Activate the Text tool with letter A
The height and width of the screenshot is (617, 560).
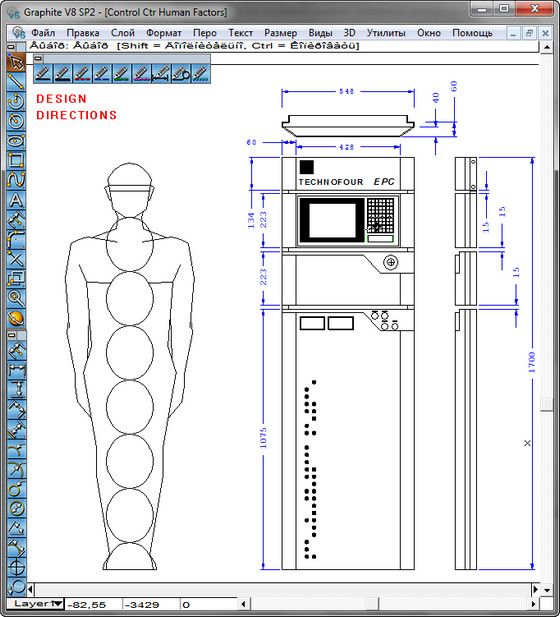(17, 200)
